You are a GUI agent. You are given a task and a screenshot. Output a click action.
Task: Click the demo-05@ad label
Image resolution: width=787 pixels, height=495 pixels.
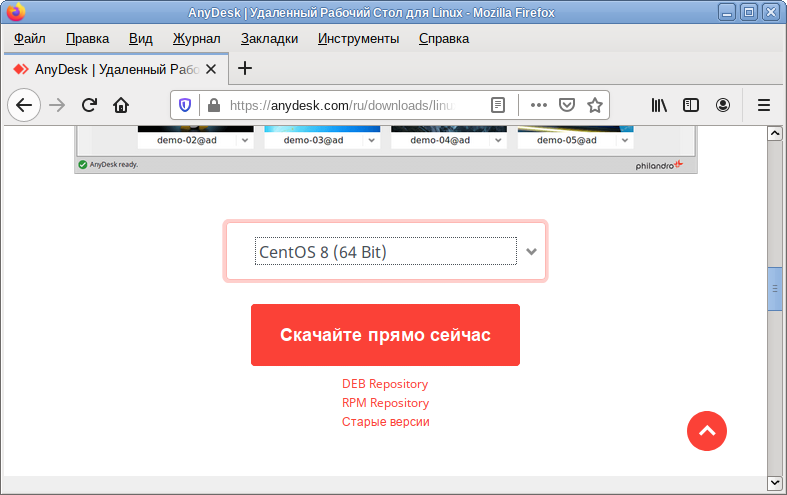(x=567, y=141)
